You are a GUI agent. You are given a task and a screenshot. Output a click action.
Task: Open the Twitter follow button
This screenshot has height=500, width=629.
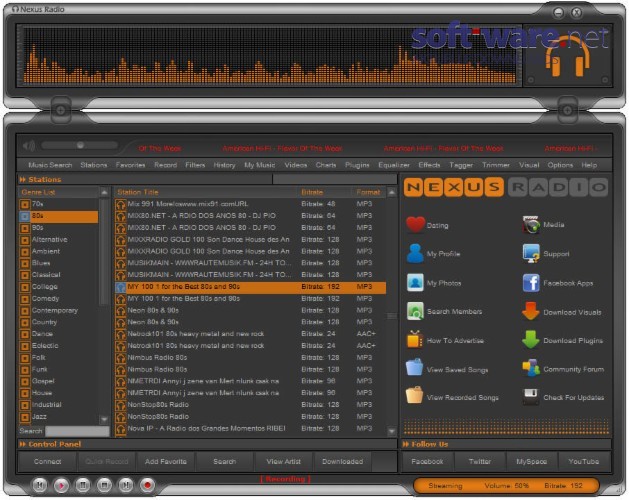pos(480,461)
